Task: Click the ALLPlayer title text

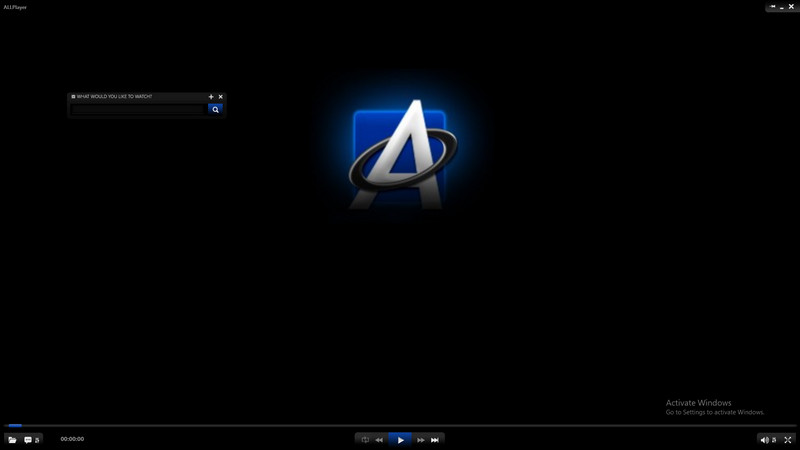Action: coord(15,7)
